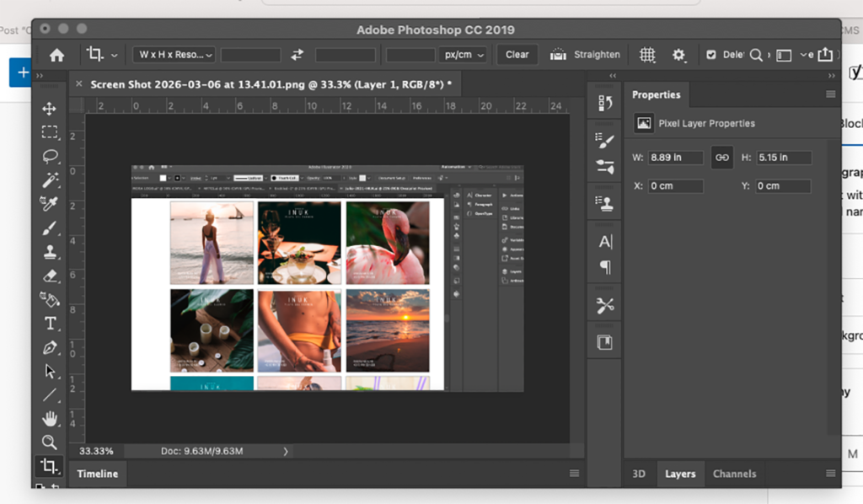Select the Move tool

[50, 109]
